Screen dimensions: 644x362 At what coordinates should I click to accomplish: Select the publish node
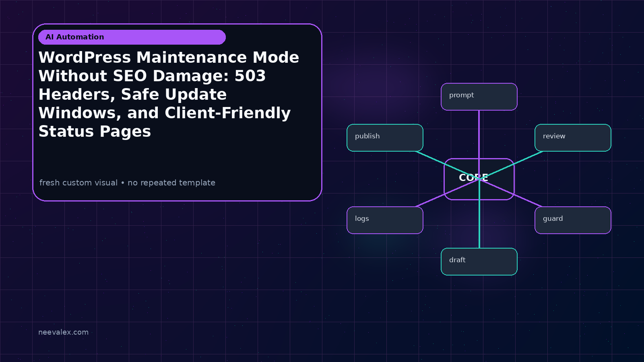(x=385, y=138)
